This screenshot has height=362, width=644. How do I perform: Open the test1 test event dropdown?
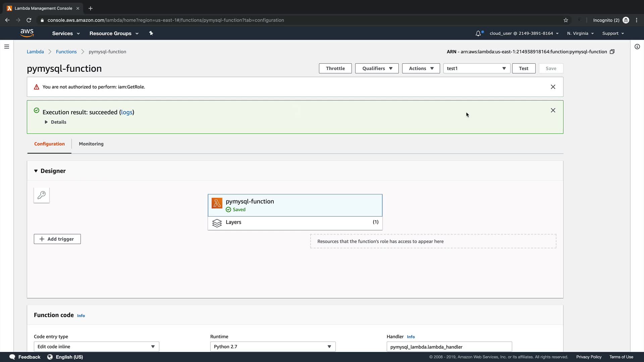point(476,68)
